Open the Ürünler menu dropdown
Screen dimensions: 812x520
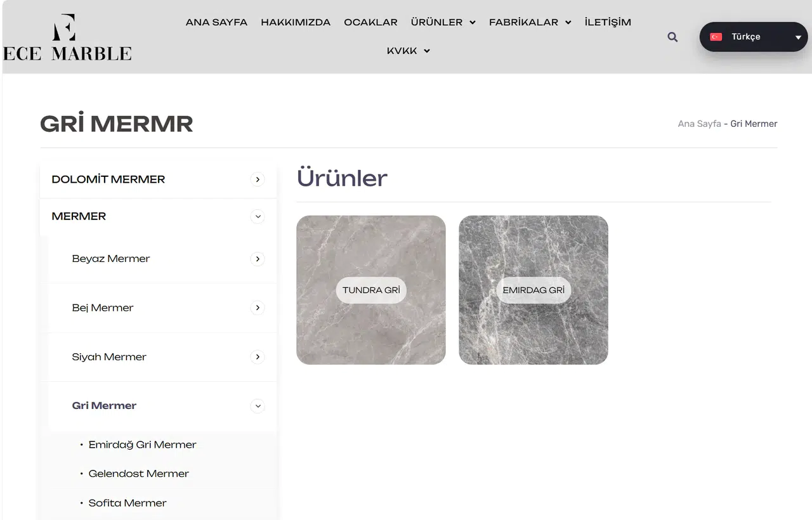click(x=443, y=22)
